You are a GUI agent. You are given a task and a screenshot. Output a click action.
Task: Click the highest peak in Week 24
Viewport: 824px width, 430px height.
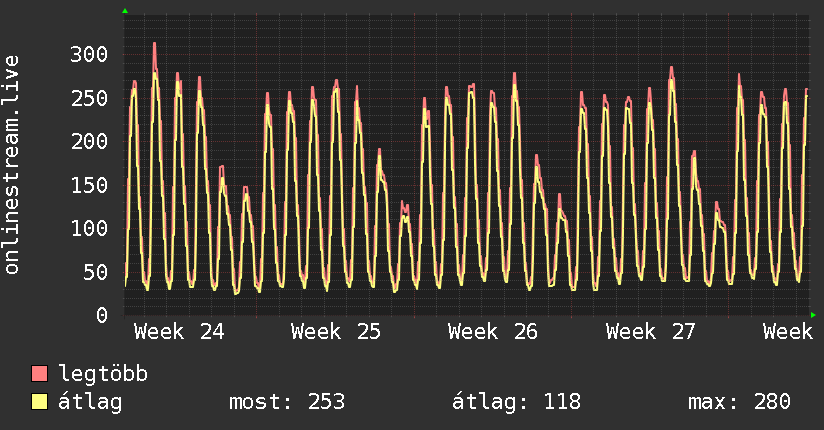pyautogui.click(x=154, y=43)
